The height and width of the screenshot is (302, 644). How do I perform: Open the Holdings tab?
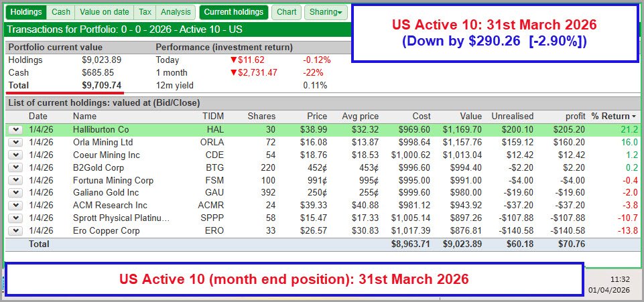pyautogui.click(x=26, y=12)
